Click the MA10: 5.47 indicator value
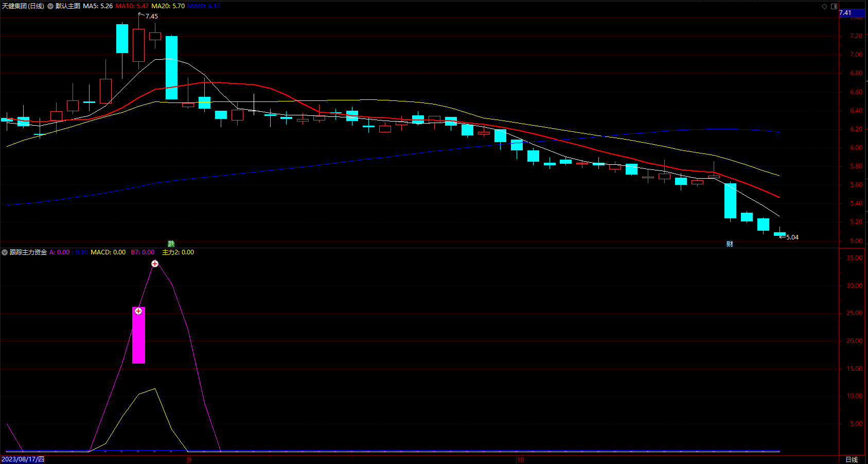This screenshot has width=868, height=464. tap(132, 6)
